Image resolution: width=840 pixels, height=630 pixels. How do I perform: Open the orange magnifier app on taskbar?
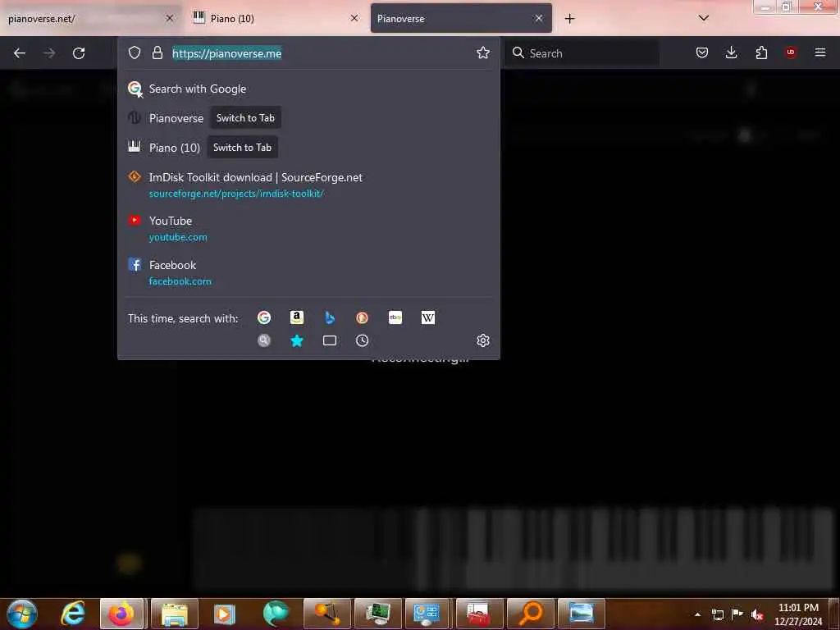(x=531, y=614)
